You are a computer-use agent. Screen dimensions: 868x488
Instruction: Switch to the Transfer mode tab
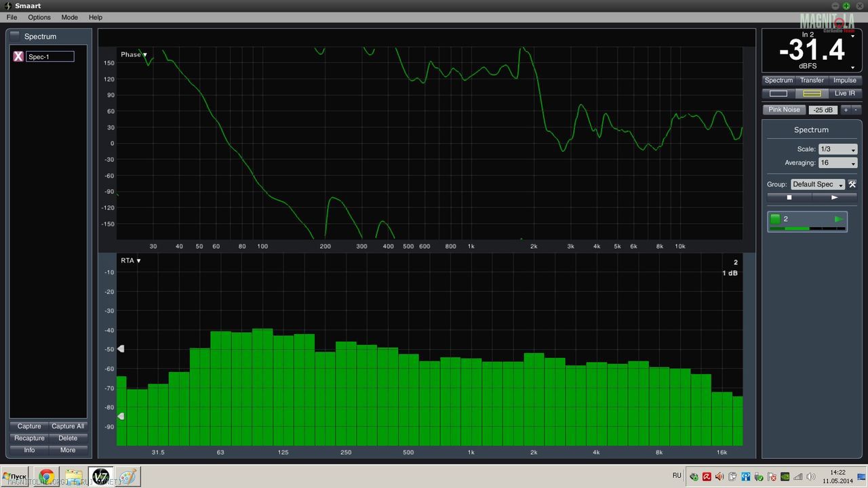(x=812, y=80)
